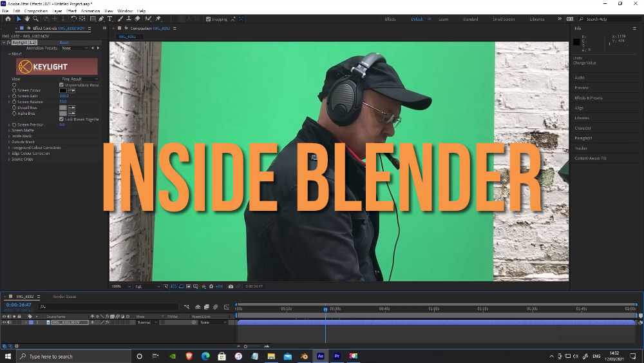Select the Pen tool

click(x=102, y=19)
